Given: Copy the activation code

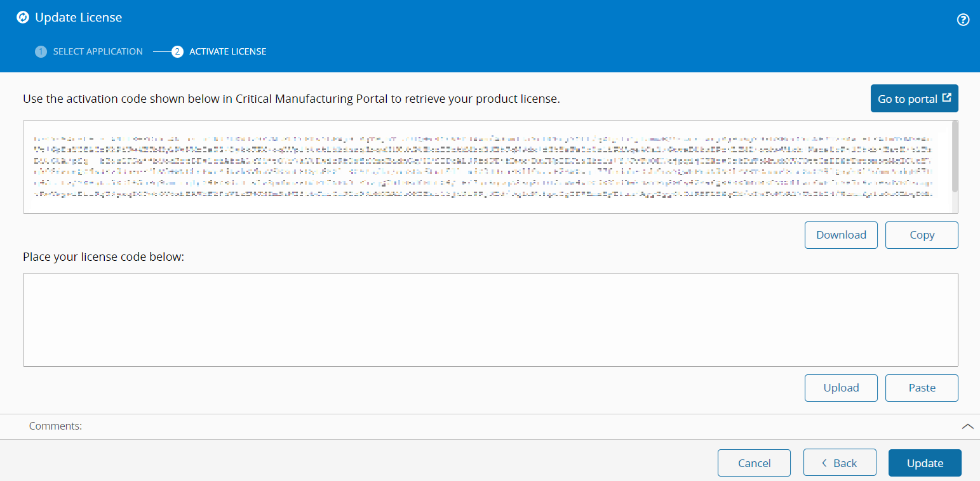Looking at the screenshot, I should (922, 235).
